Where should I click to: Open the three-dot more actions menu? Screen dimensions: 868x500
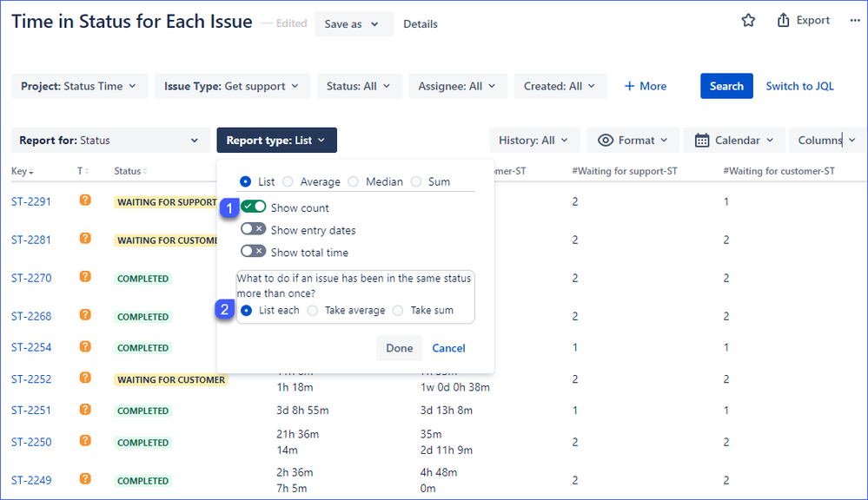855,21
